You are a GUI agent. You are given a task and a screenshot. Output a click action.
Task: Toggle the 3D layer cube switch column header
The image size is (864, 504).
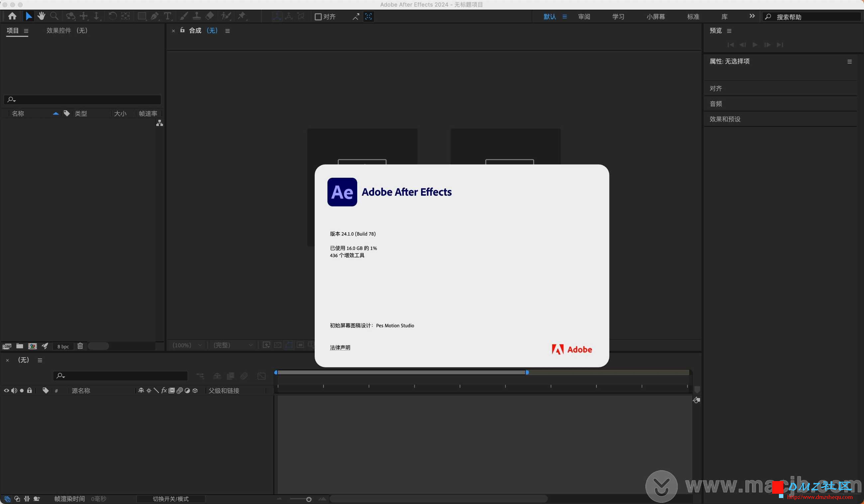tap(195, 390)
